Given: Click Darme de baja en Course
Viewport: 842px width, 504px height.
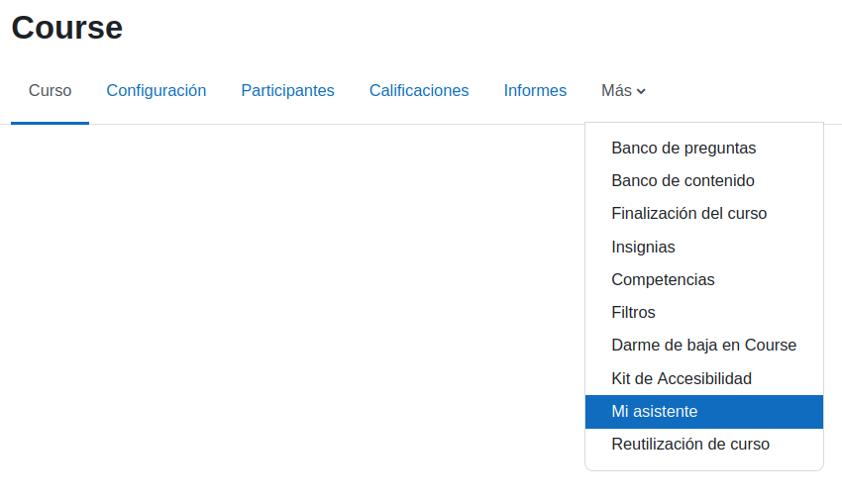Looking at the screenshot, I should click(x=704, y=346).
